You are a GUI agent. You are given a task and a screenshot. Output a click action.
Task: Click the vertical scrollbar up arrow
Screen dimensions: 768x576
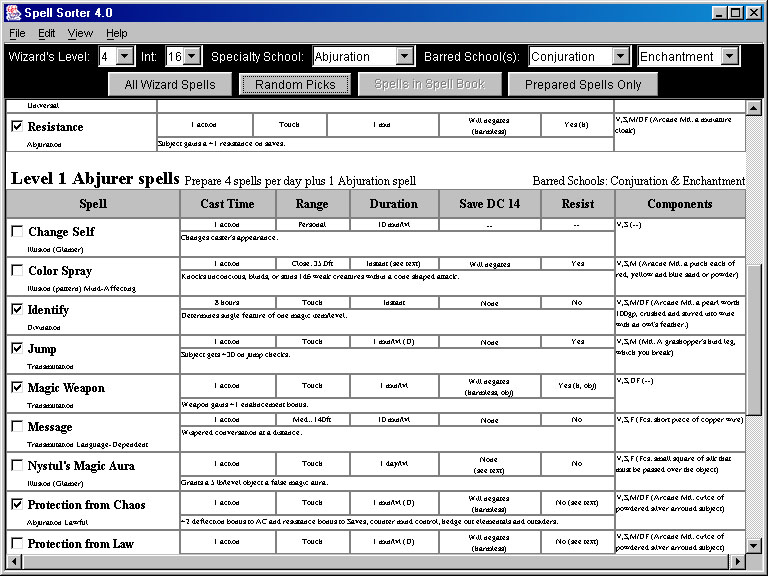[754, 108]
